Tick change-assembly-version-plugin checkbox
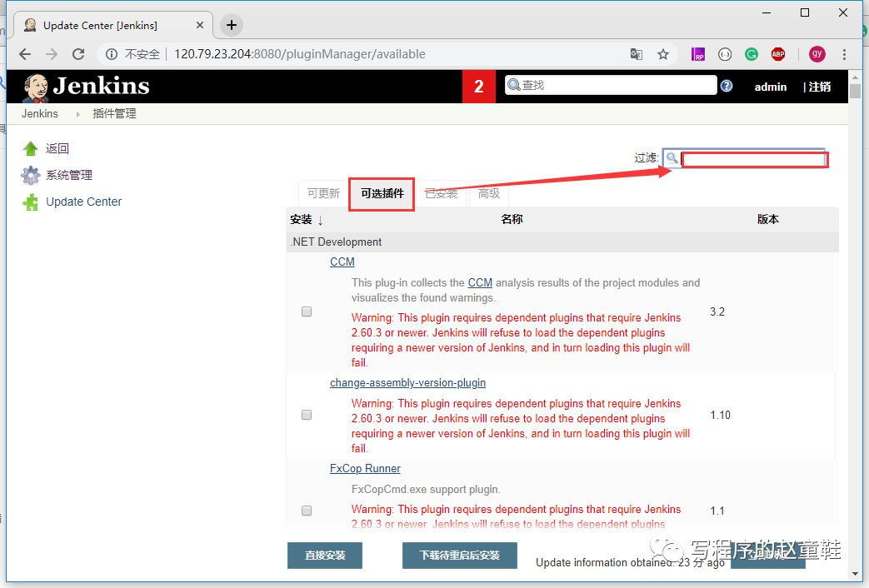Screen dimensions: 869x588 coord(307,415)
